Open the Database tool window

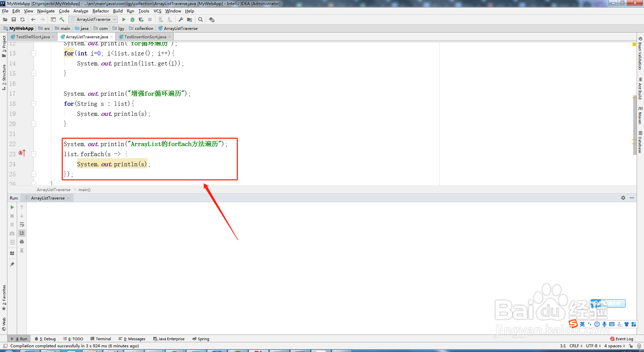(x=640, y=142)
